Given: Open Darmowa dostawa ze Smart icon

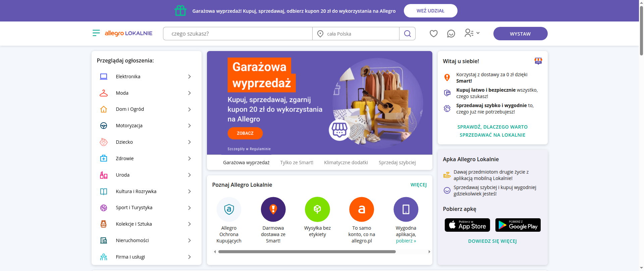Looking at the screenshot, I should coord(273,209).
